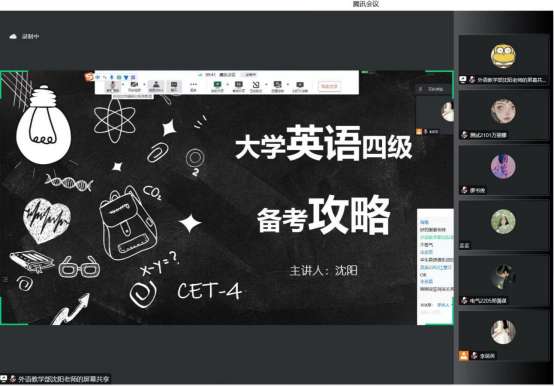Expand the arrow next to microphone button

tap(123, 85)
